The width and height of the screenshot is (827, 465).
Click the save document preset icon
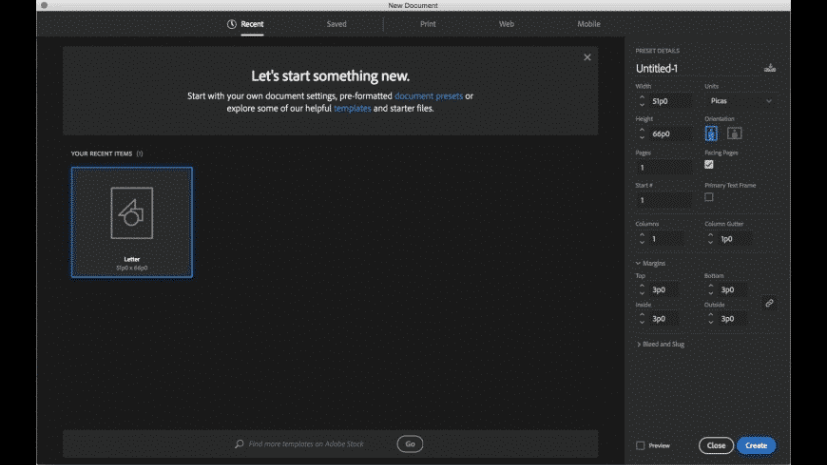(x=769, y=68)
